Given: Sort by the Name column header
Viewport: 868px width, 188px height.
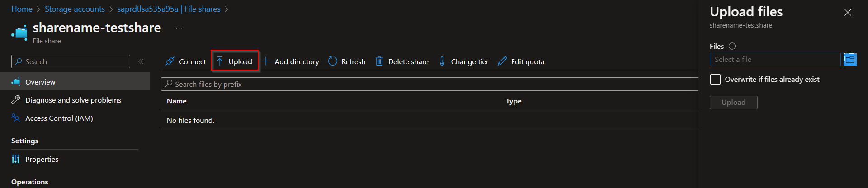Looking at the screenshot, I should click(x=177, y=101).
